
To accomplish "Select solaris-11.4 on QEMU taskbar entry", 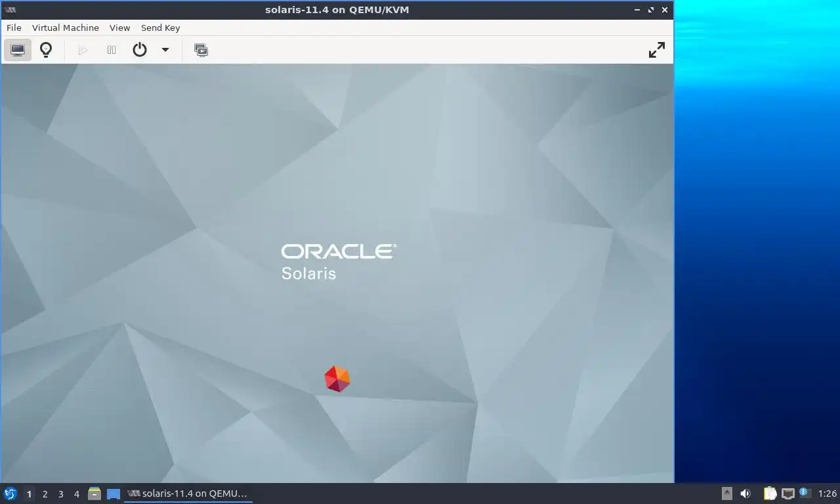I will click(188, 493).
